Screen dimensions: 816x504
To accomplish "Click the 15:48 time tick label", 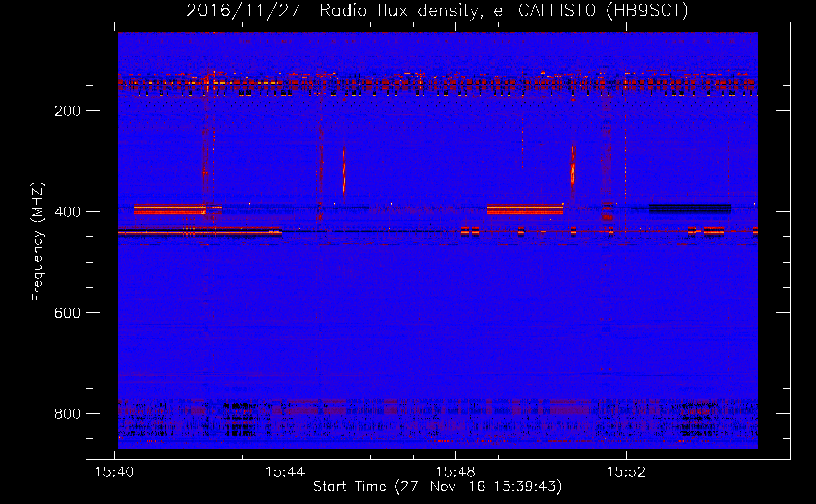I will pos(455,472).
